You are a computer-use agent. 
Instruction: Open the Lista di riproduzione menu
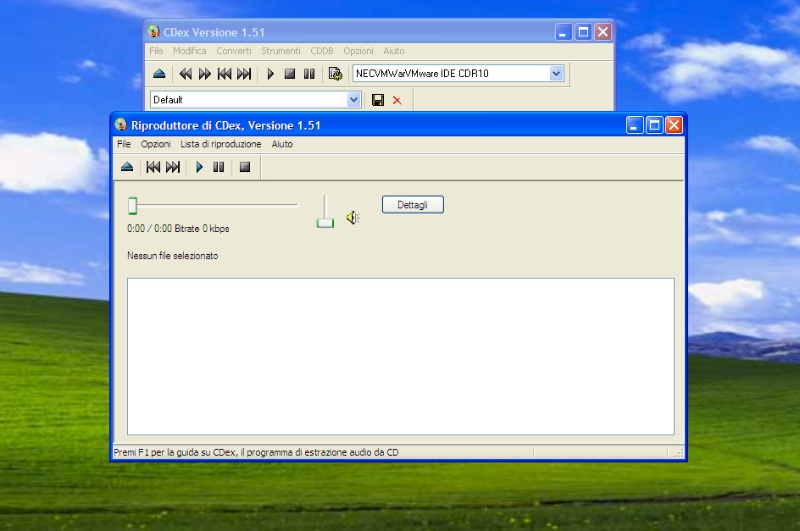coord(220,144)
